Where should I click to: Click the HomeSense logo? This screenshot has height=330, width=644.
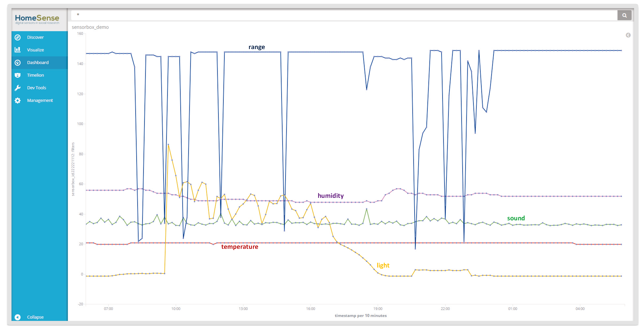pos(37,19)
